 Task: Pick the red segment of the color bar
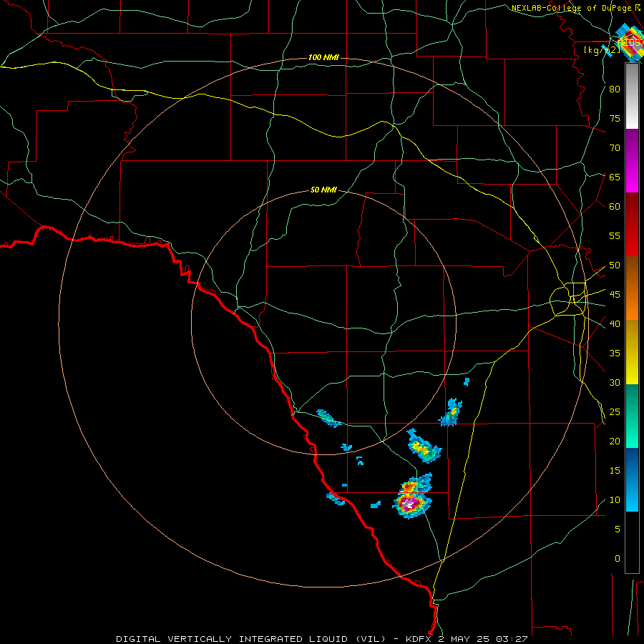tap(632, 224)
